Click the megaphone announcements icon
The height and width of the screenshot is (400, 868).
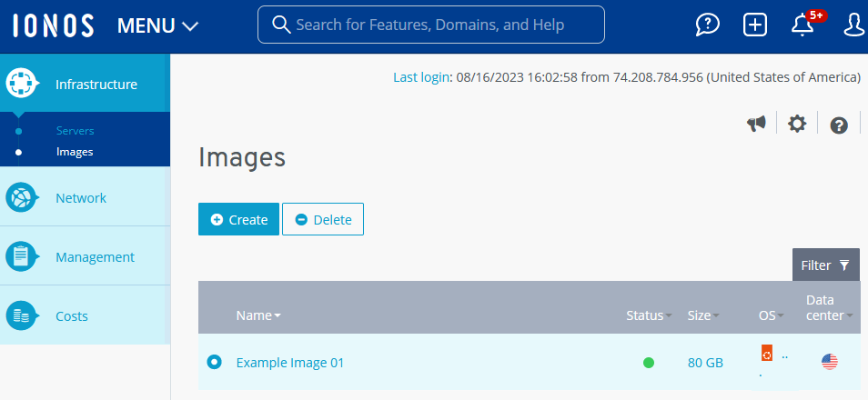coord(756,124)
